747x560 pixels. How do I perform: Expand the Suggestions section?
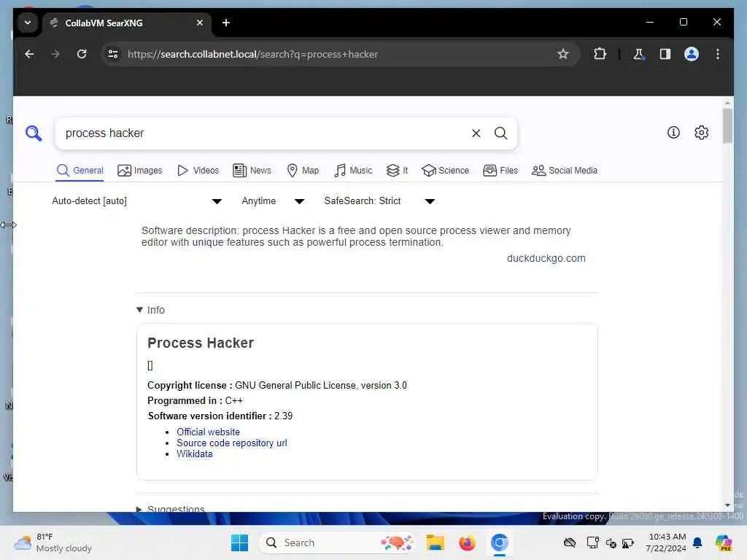pyautogui.click(x=171, y=508)
